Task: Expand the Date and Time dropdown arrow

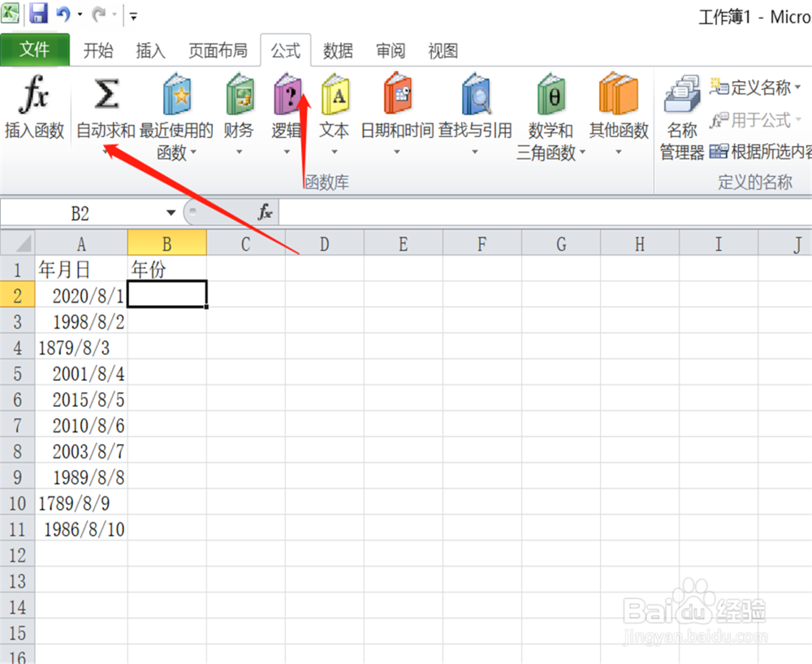Action: [397, 152]
